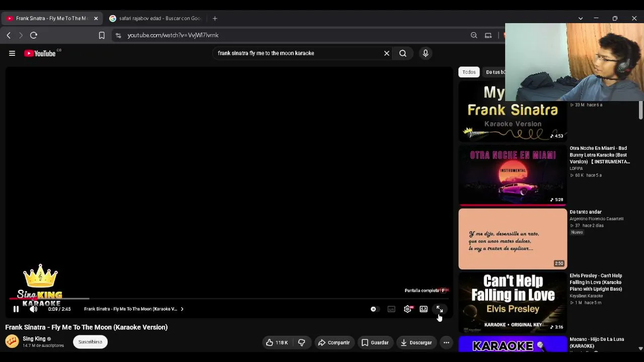Run the search with the magnifier button

tap(403, 53)
